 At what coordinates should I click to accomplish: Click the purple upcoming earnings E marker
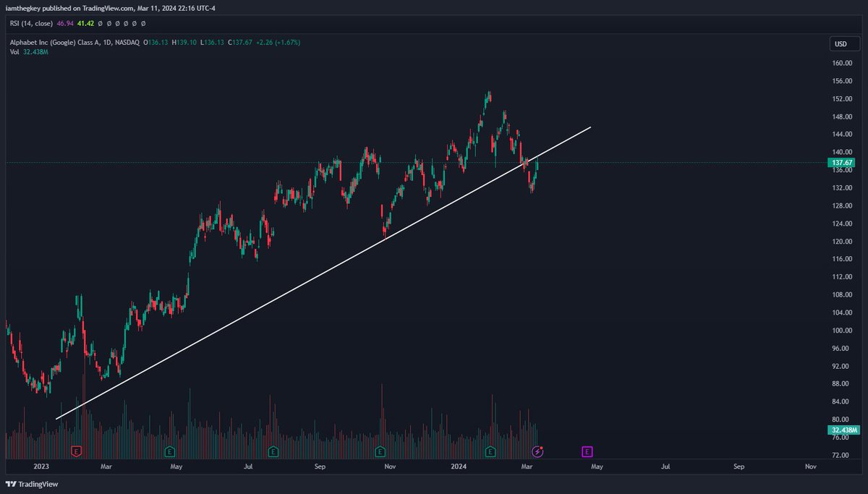point(587,452)
